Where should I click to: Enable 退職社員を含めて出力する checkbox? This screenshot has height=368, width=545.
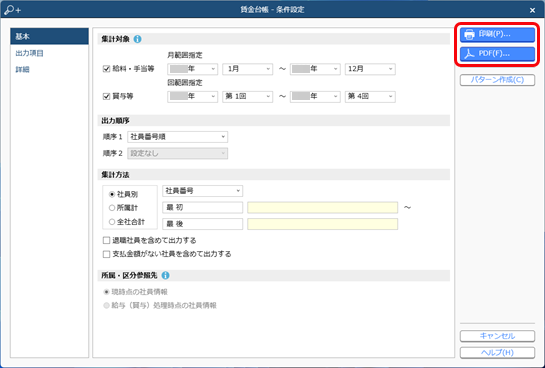[107, 240]
